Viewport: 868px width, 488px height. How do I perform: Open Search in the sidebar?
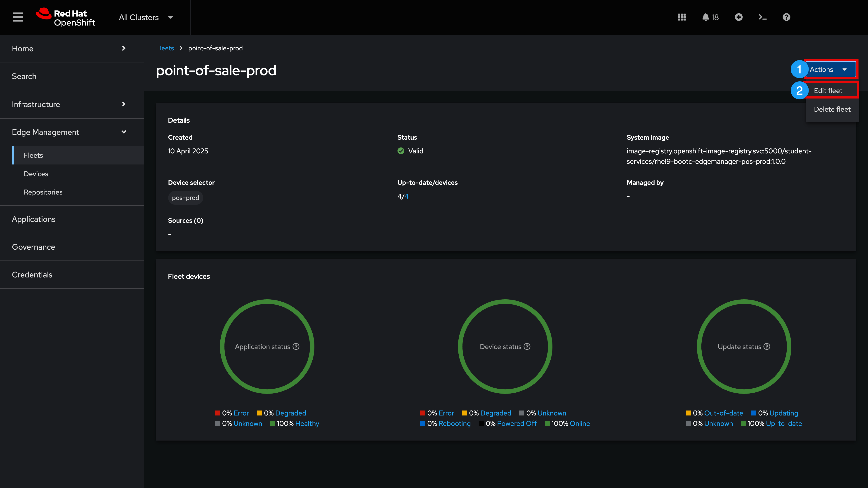pyautogui.click(x=72, y=76)
